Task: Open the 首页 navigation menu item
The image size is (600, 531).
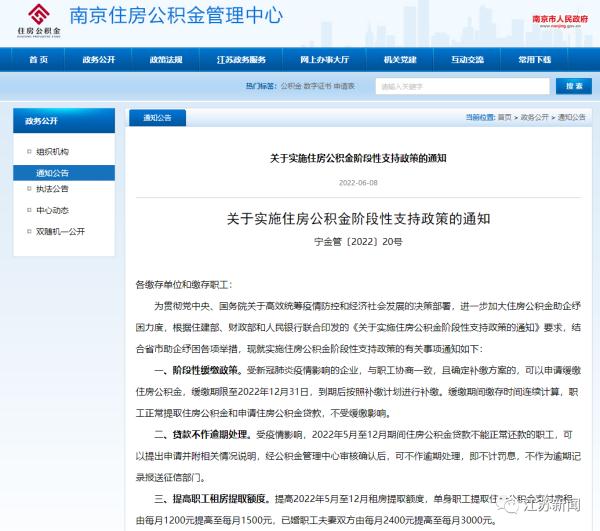Action: (38, 60)
